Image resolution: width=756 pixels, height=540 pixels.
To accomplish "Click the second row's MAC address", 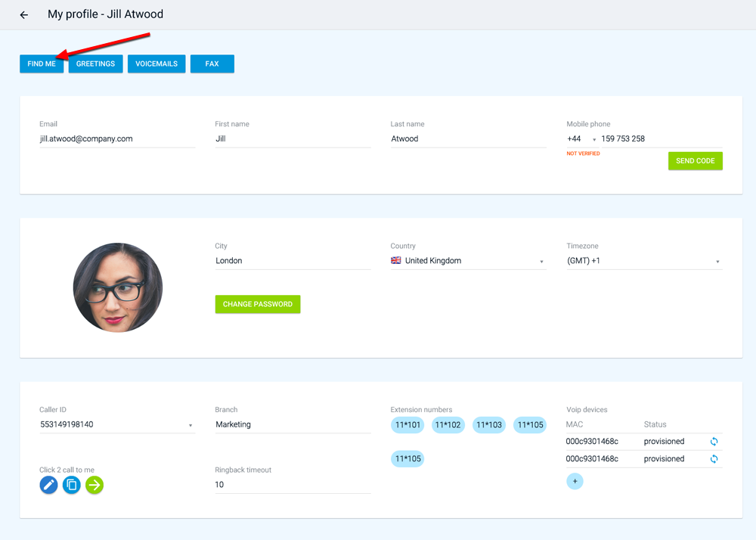I will pos(592,458).
